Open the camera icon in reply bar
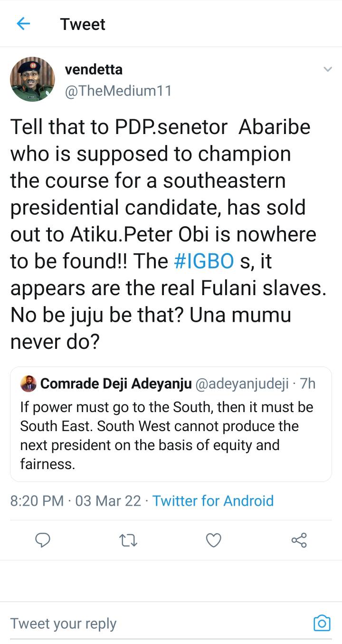This screenshot has width=342, height=644. coord(322,623)
